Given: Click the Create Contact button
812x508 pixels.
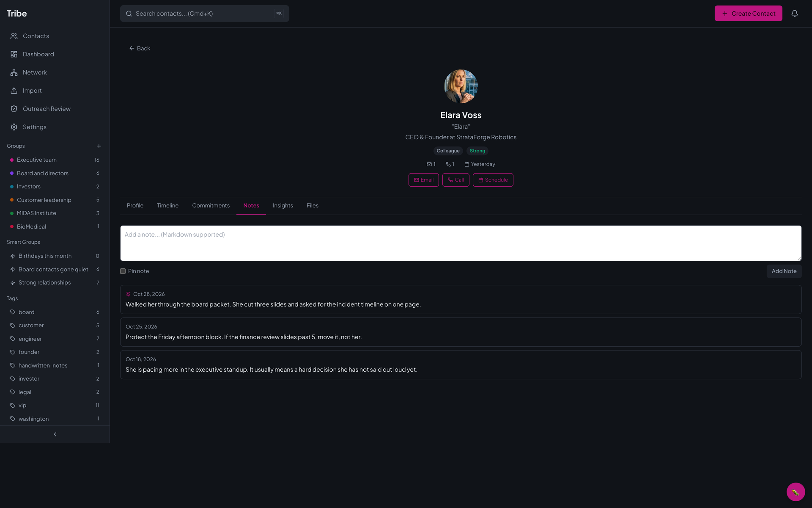Looking at the screenshot, I should pos(748,14).
